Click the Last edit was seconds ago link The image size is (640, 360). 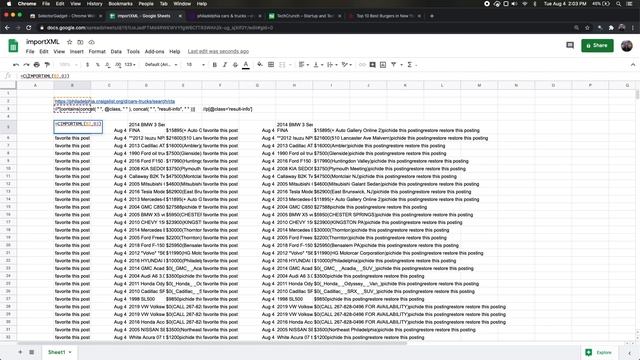(218, 51)
